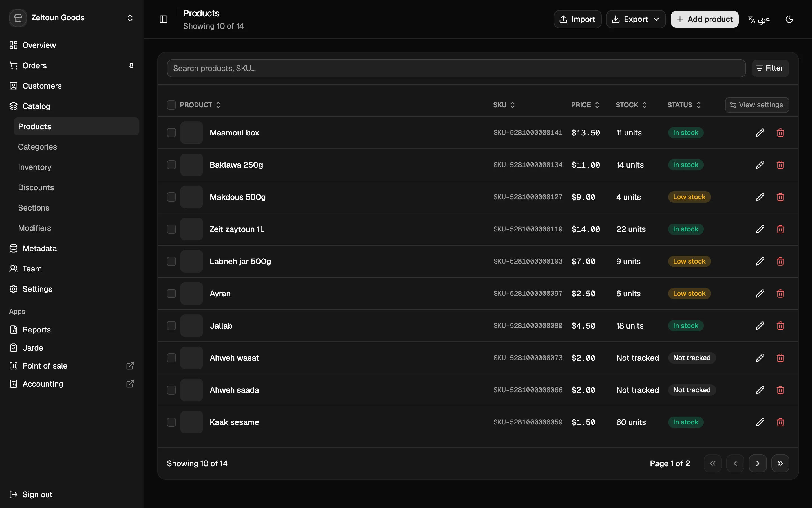
Task: Delete the Makdous 500g row
Action: [780, 197]
